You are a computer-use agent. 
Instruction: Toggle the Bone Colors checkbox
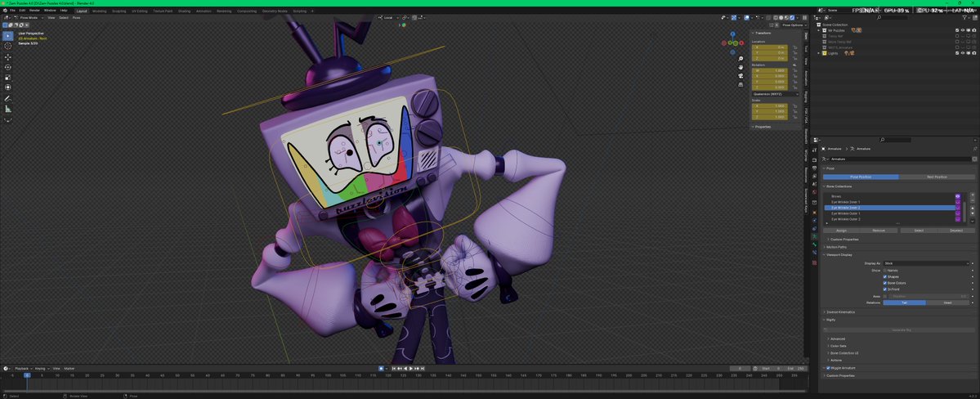click(884, 283)
